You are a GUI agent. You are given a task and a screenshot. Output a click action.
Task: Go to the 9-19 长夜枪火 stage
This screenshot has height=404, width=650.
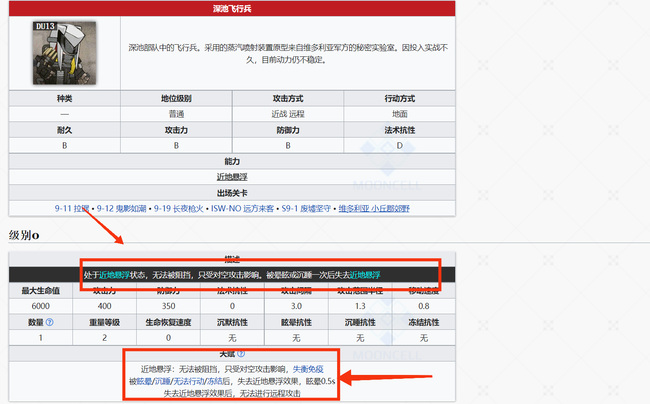[x=177, y=208]
